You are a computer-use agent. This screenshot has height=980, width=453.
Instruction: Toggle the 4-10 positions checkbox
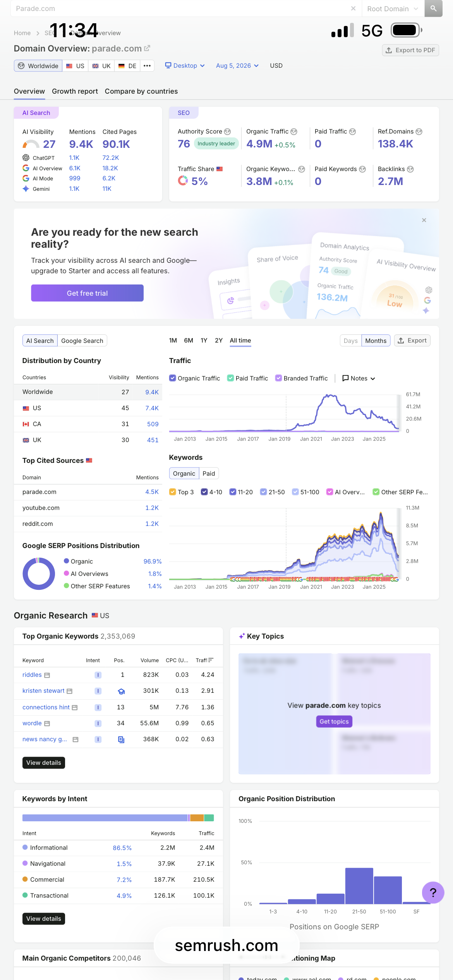click(x=204, y=492)
